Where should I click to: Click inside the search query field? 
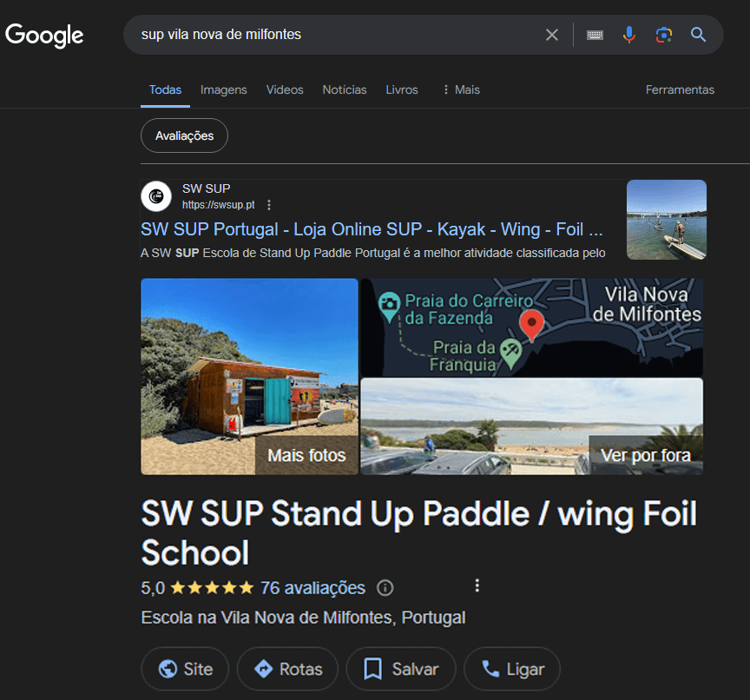click(330, 35)
